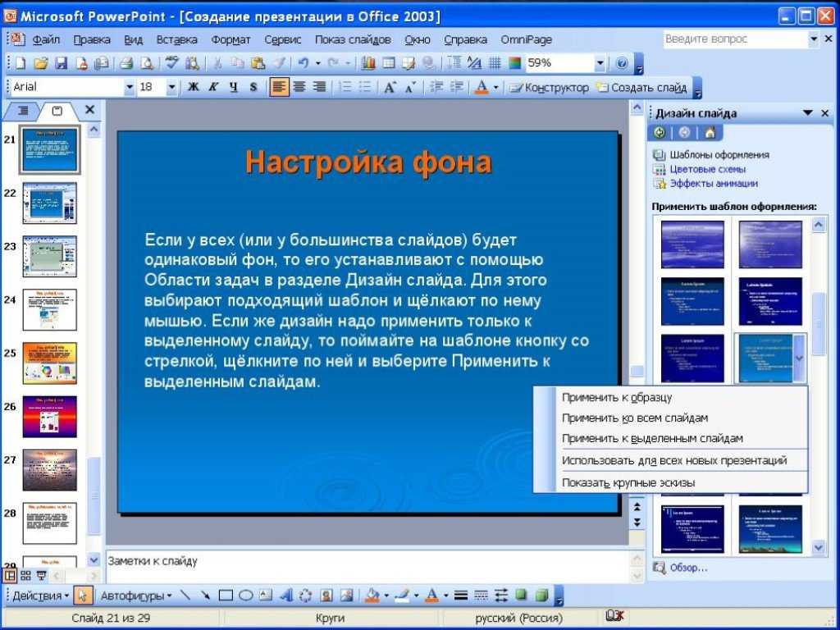Turn off left text alignment
Viewport: 840px width, 630px height.
(x=279, y=87)
